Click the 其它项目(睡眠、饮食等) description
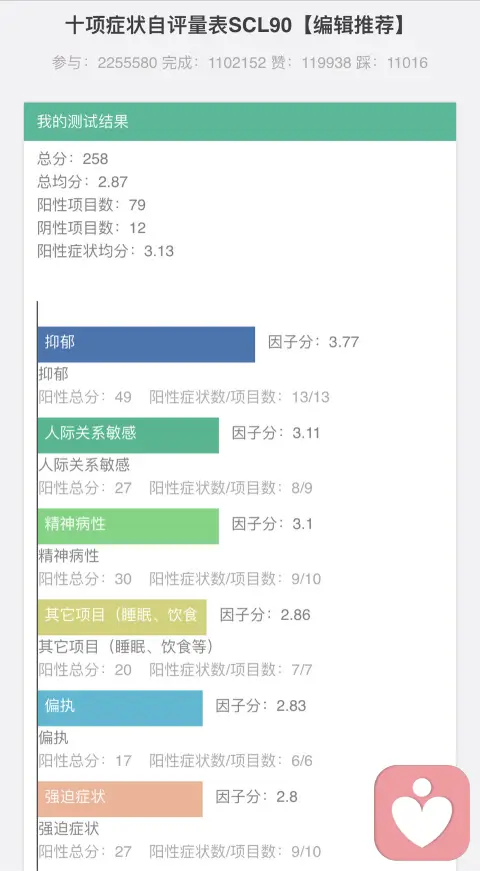This screenshot has height=871, width=480. coord(126,647)
